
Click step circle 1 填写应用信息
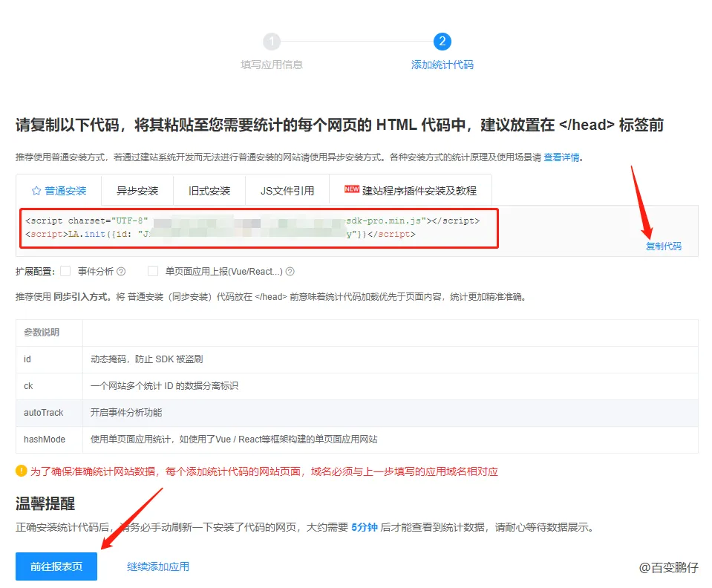point(272,43)
